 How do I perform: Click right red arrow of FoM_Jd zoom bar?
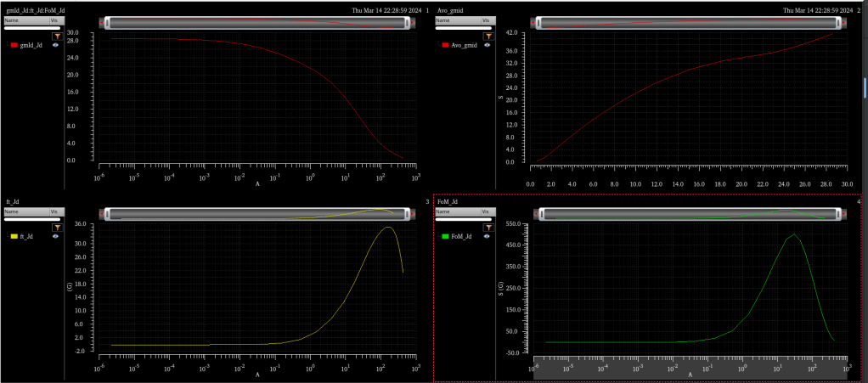pyautogui.click(x=843, y=216)
